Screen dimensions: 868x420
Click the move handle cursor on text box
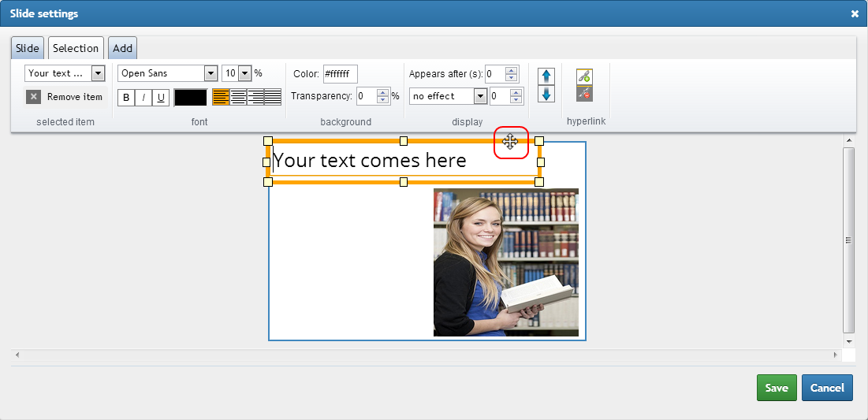pos(510,142)
